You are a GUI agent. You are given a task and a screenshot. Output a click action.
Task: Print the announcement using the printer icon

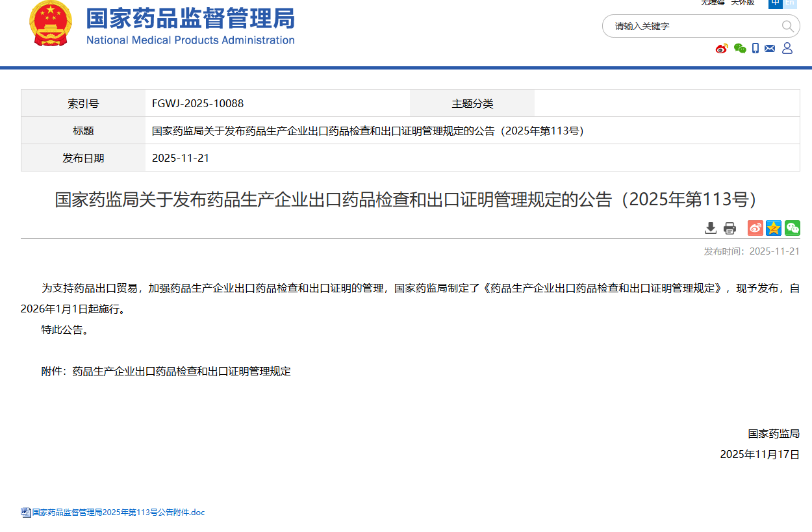(x=730, y=228)
